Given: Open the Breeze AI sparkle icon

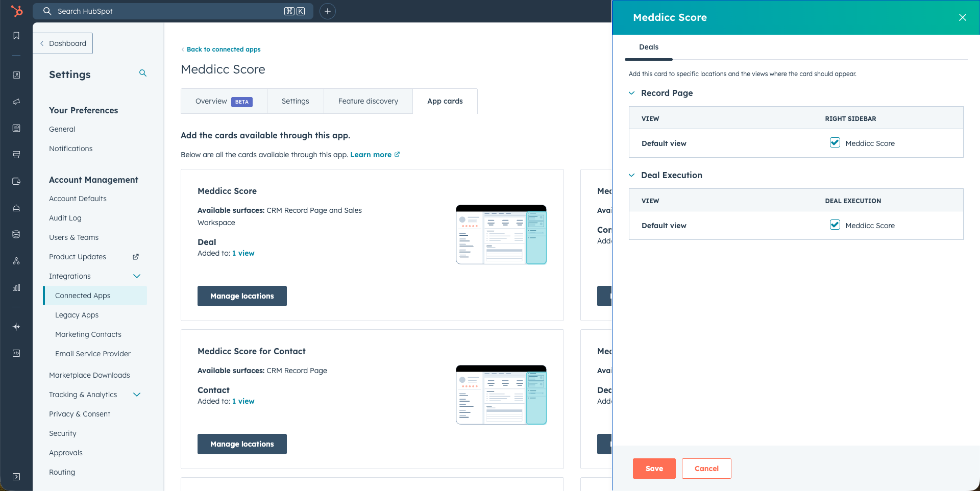Looking at the screenshot, I should 16,327.
